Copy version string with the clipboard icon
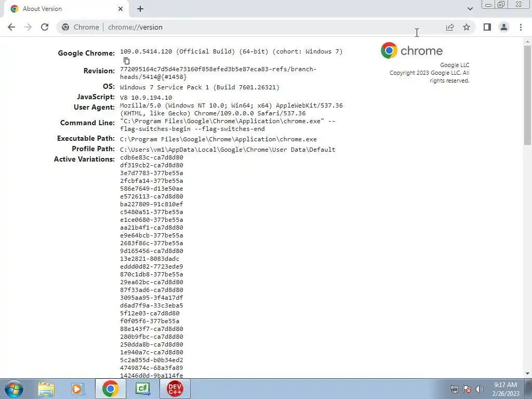Viewport: 532px width, 399px height. 126,61
